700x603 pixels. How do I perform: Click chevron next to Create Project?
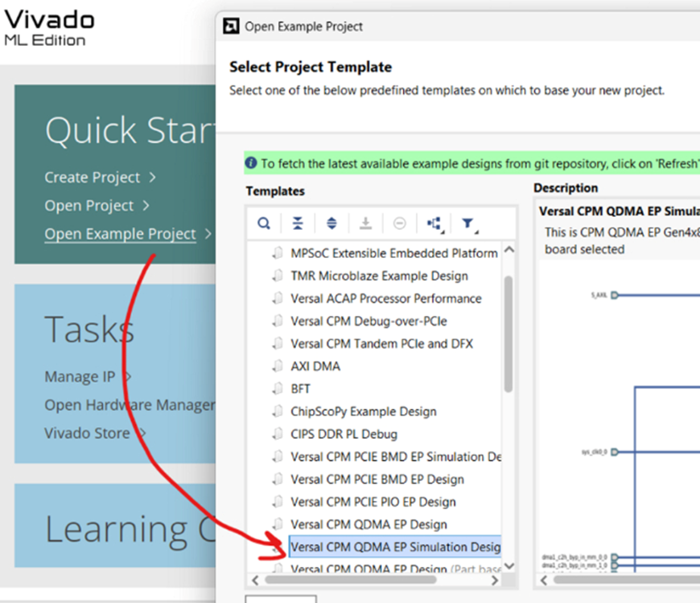(152, 178)
